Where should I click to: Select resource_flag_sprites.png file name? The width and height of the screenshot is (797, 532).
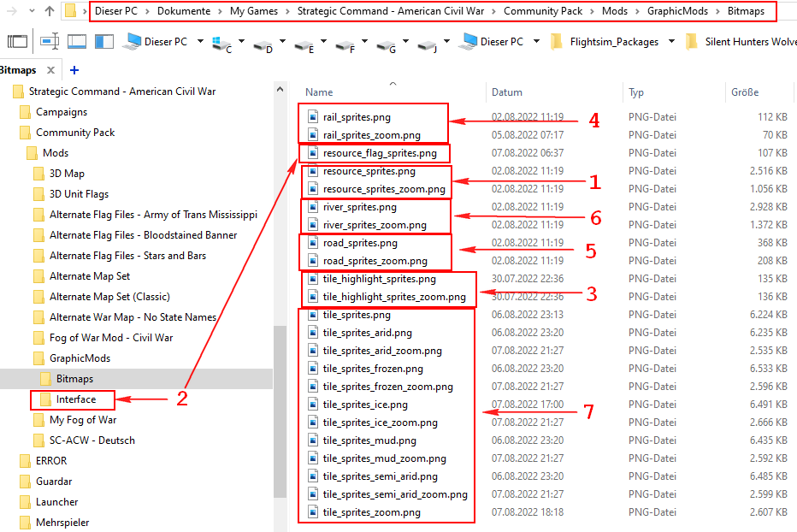click(380, 153)
